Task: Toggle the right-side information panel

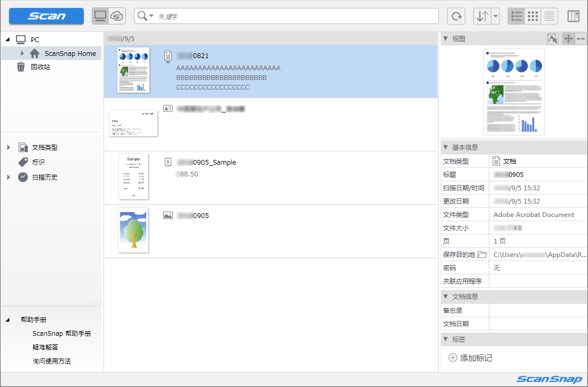Action: click(x=574, y=16)
